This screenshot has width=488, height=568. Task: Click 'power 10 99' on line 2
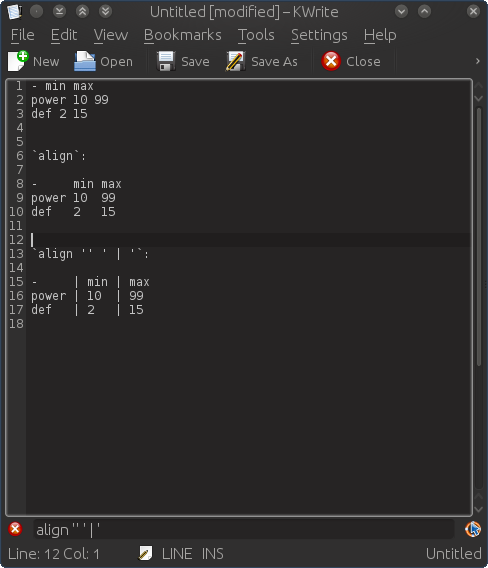click(x=70, y=100)
